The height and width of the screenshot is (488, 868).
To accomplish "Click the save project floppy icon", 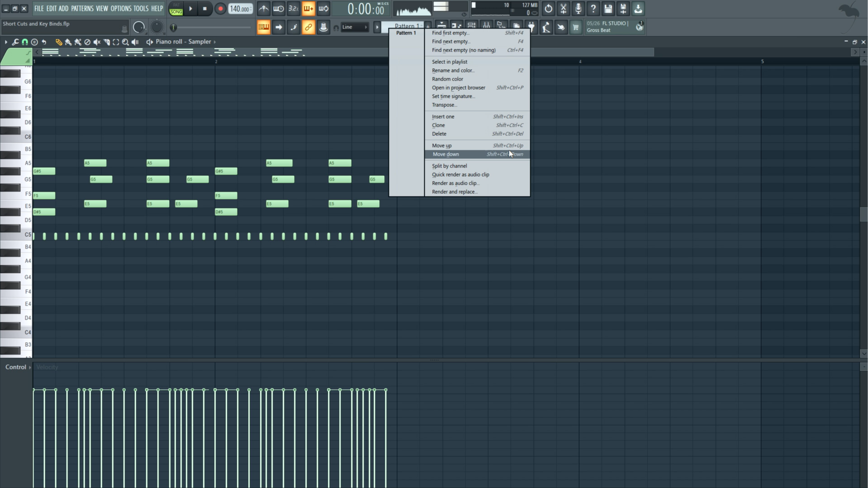I will [608, 9].
